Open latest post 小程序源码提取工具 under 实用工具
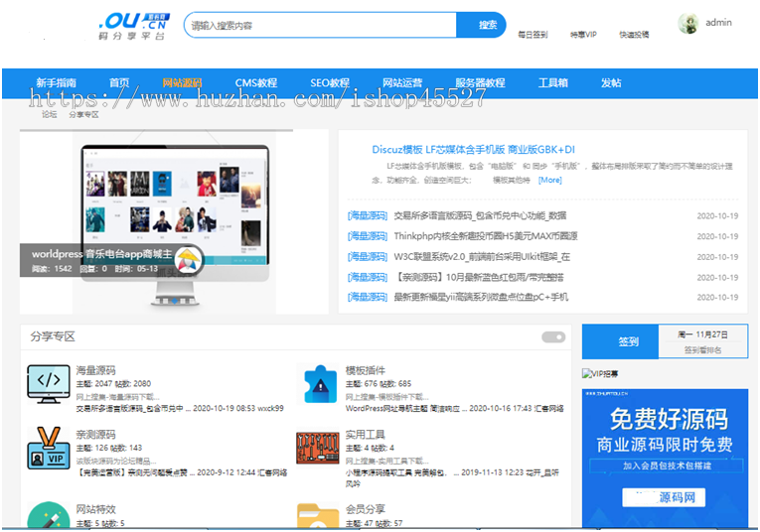The width and height of the screenshot is (760, 532). (x=402, y=472)
